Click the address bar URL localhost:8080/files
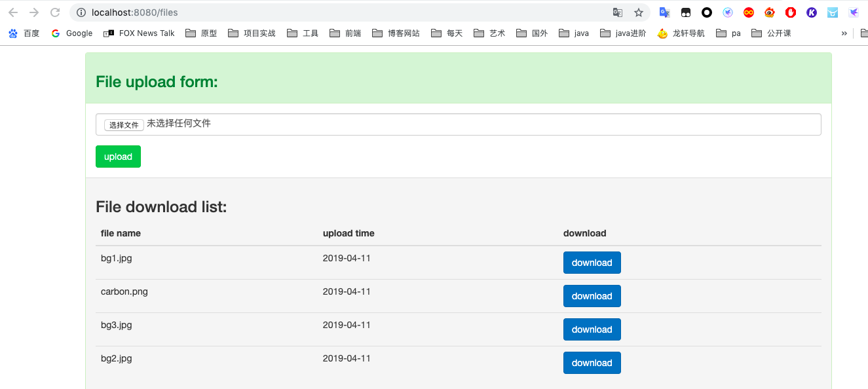Viewport: 868px width, 389px height. pyautogui.click(x=135, y=12)
